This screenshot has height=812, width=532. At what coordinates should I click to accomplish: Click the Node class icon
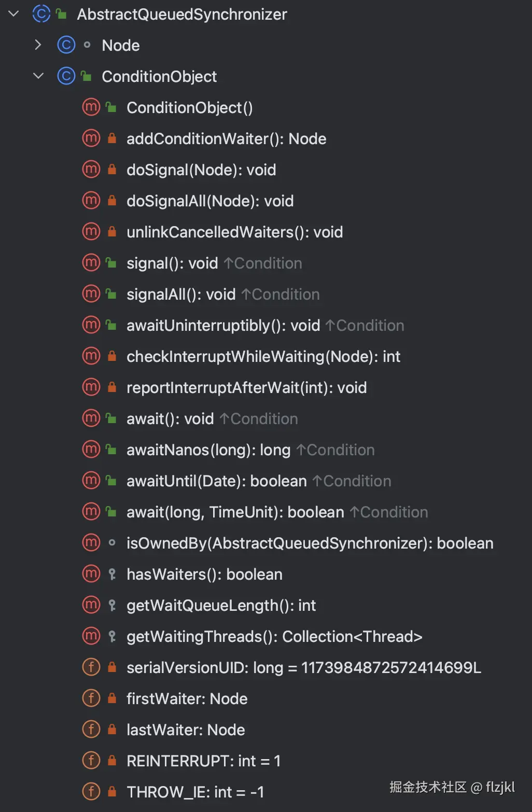[x=66, y=45]
